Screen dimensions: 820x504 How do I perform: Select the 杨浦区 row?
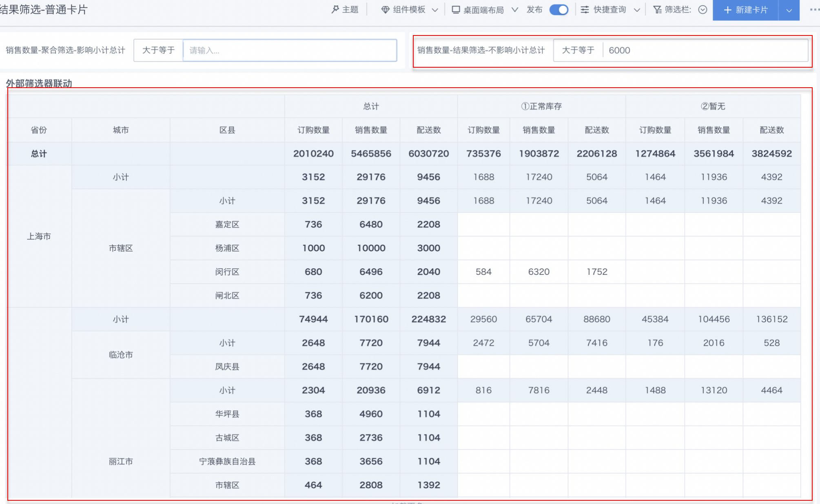coord(227,248)
